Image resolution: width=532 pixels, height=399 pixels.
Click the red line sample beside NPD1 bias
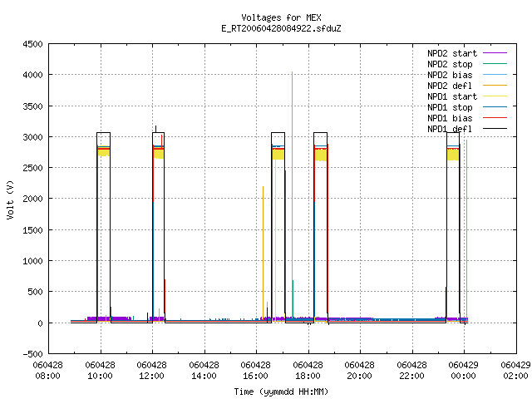[x=495, y=118]
